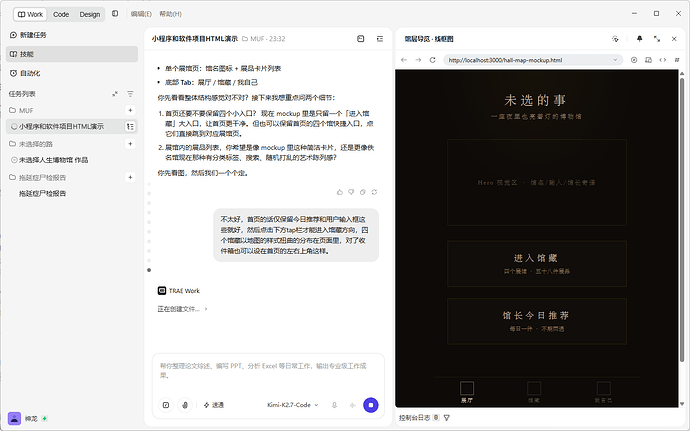Thumbs down the assistant reply
690x431 pixels.
[351, 192]
